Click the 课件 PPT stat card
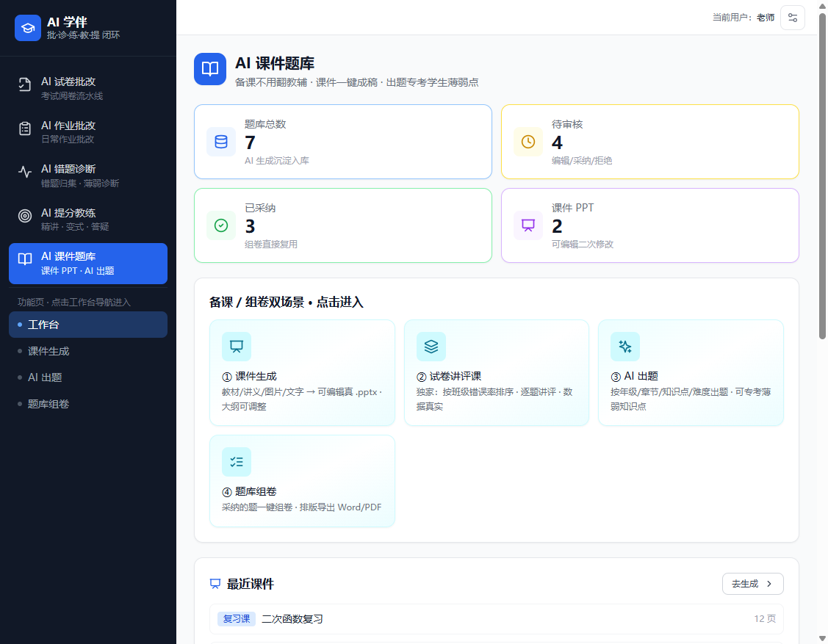This screenshot has height=644, width=828. point(649,225)
